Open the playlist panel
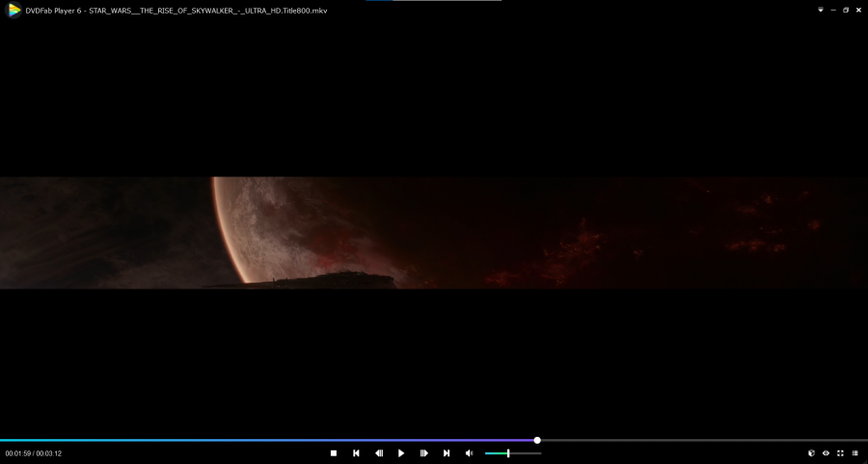 point(854,453)
